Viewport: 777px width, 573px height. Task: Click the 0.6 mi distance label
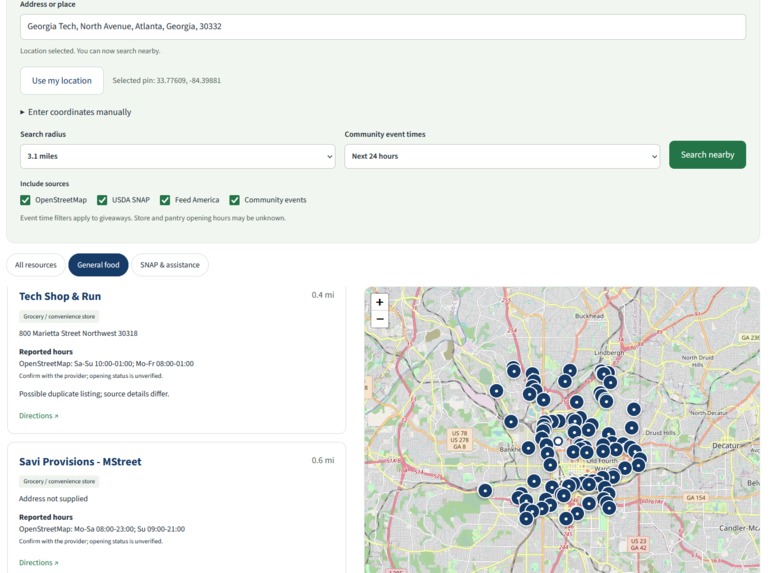click(x=323, y=460)
